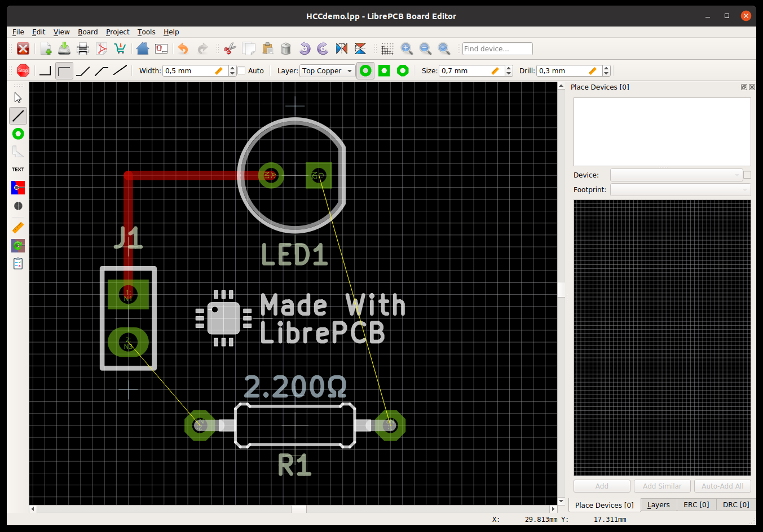763x532 pixels.
Task: Open the Help menu
Action: coord(171,32)
